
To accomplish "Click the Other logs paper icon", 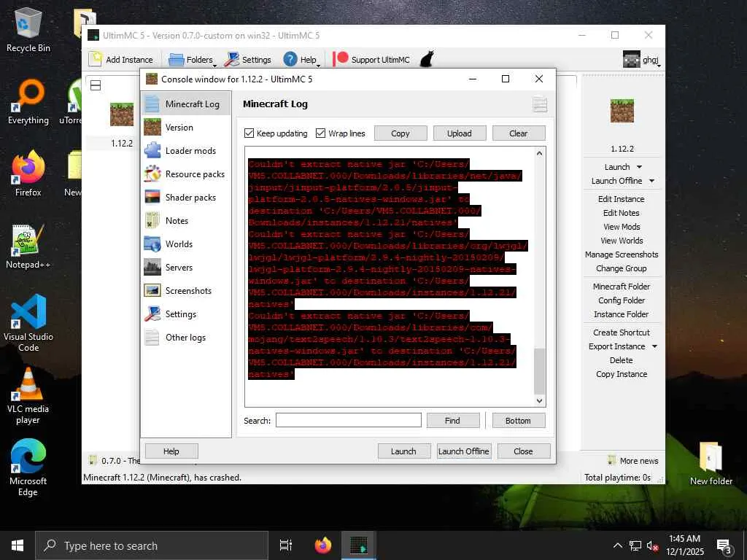I will [x=152, y=337].
